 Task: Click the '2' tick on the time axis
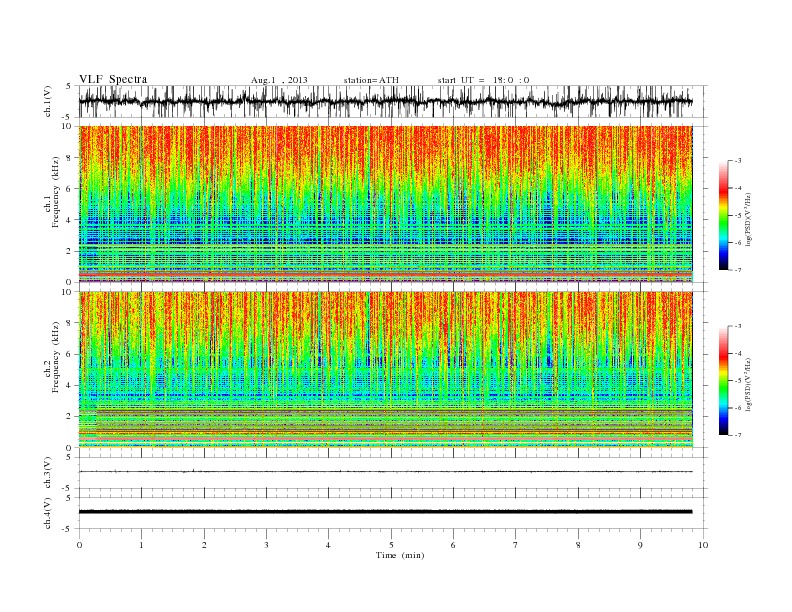204,545
